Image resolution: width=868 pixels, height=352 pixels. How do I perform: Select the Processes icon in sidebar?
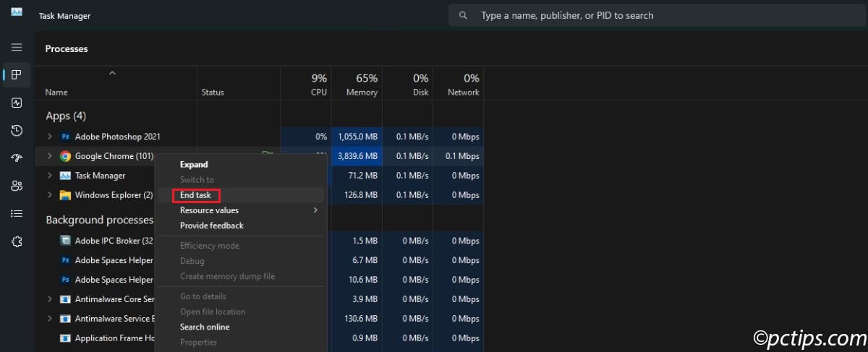pyautogui.click(x=17, y=74)
